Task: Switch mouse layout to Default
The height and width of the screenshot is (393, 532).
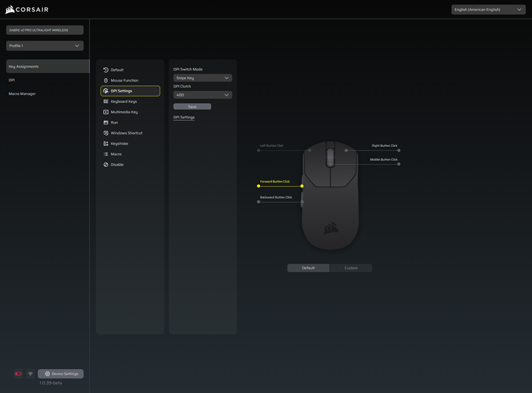Action: coord(309,268)
